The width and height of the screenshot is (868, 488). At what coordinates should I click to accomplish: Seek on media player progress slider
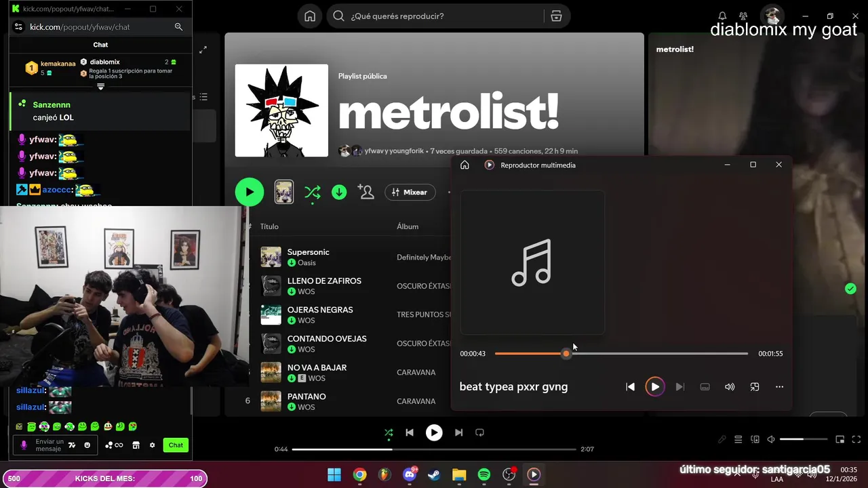[x=621, y=354]
